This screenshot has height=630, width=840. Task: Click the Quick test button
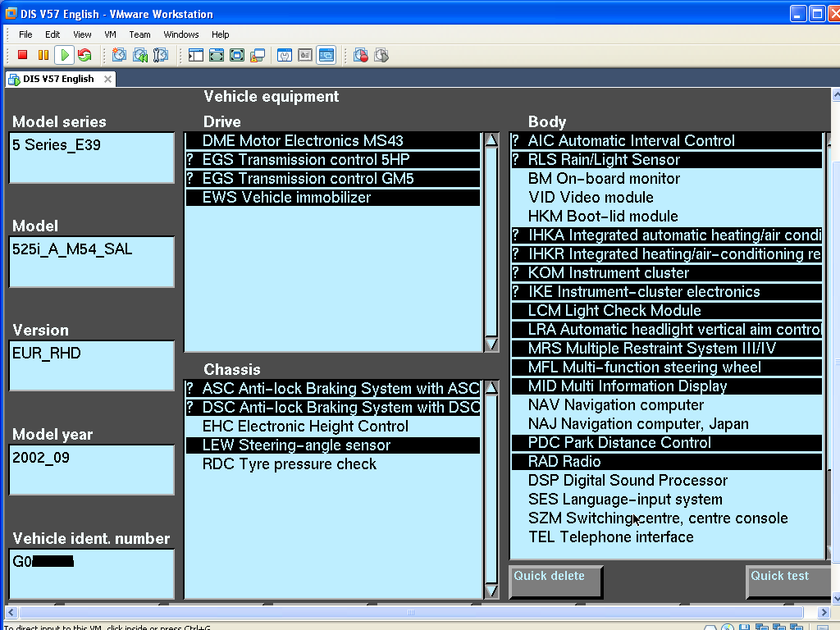[x=788, y=581]
